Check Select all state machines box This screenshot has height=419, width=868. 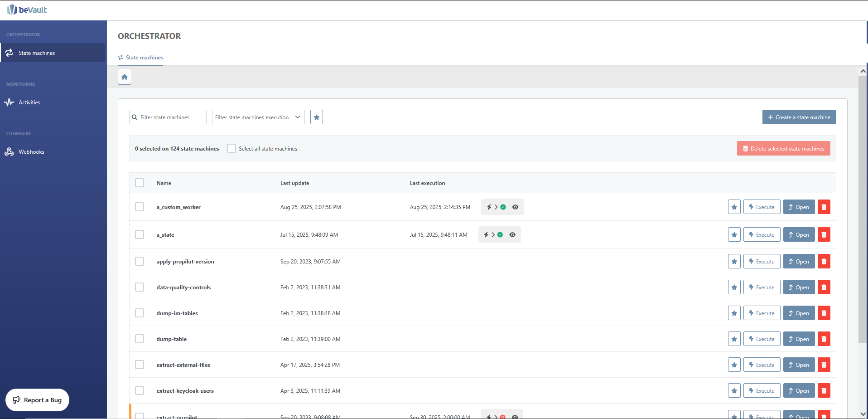point(231,149)
